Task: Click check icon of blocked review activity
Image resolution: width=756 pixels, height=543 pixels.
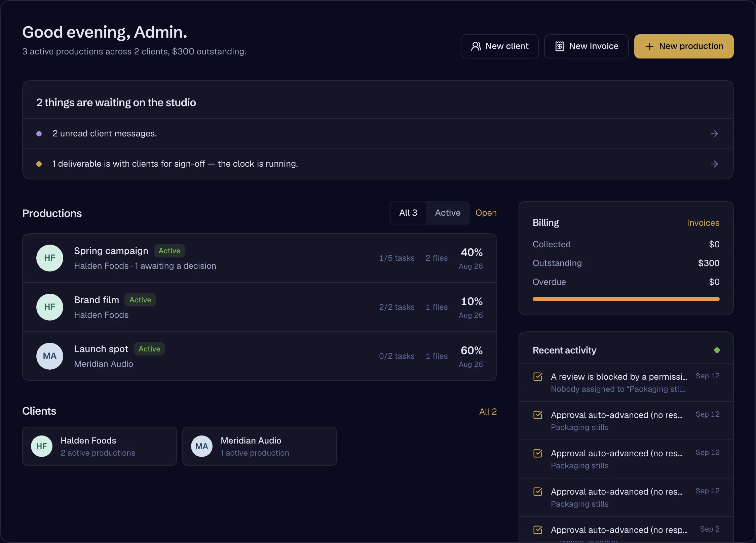Action: [x=538, y=377]
